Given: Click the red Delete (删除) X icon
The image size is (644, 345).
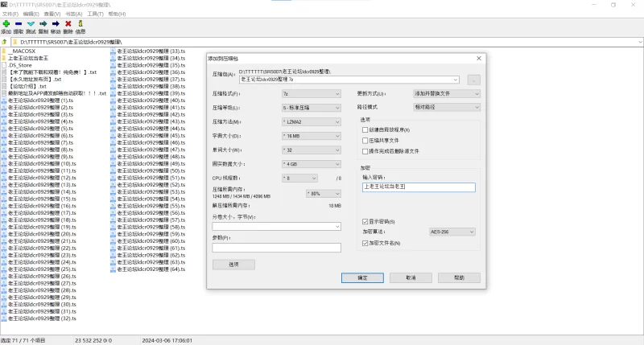Looking at the screenshot, I should pyautogui.click(x=68, y=24).
